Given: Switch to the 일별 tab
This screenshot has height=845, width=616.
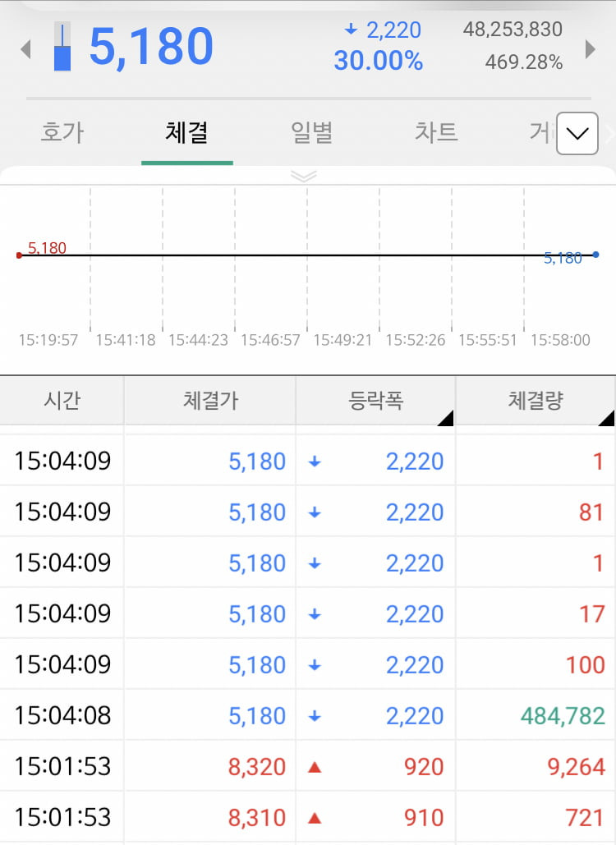Looking at the screenshot, I should pyautogui.click(x=311, y=132).
